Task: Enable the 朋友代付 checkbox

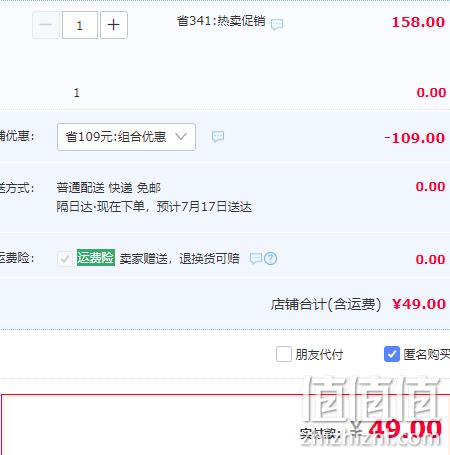Action: 284,354
